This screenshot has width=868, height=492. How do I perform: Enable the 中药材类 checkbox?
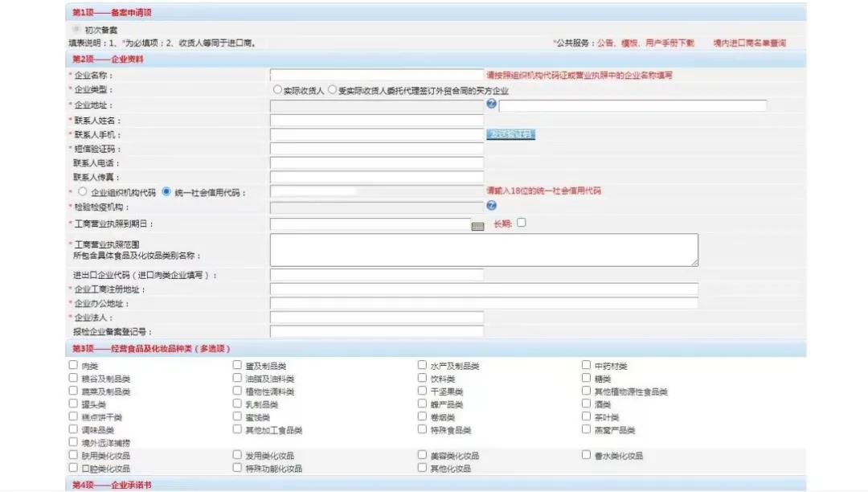pos(586,364)
